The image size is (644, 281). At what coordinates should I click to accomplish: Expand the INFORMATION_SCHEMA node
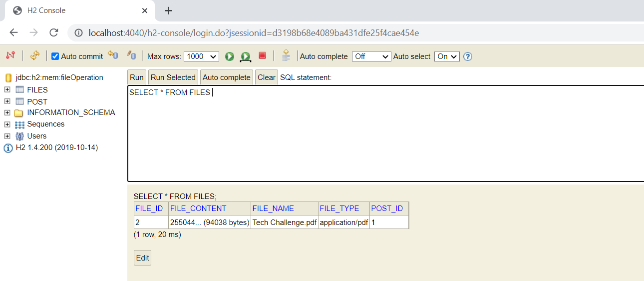[x=7, y=112]
